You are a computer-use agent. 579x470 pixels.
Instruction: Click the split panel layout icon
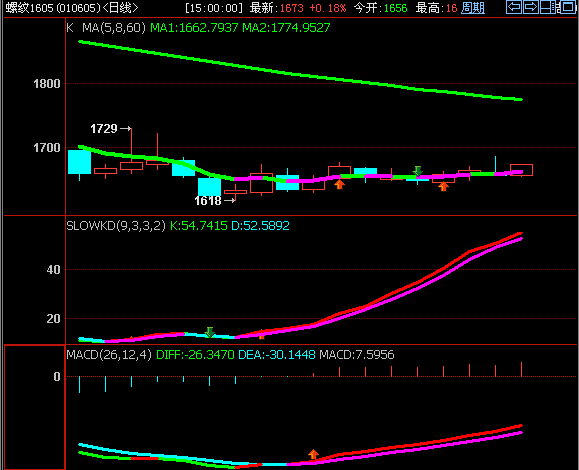547,7
